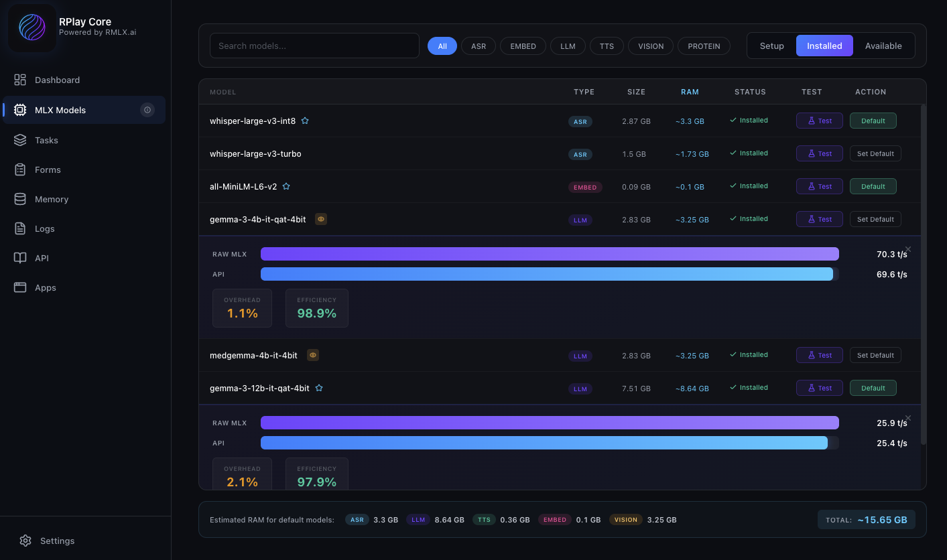This screenshot has height=560, width=947.
Task: Unfavorite whisper-large-v3-int8 via its star
Action: coord(305,120)
